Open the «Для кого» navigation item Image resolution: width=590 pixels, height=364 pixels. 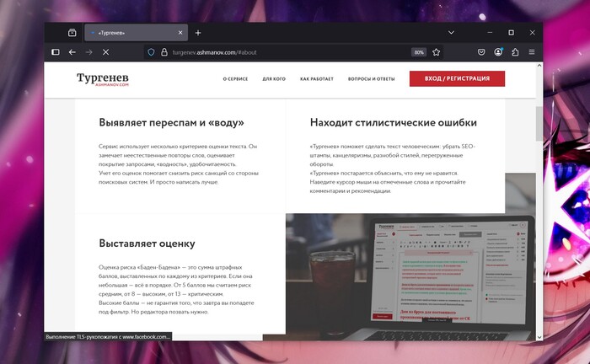click(x=274, y=79)
